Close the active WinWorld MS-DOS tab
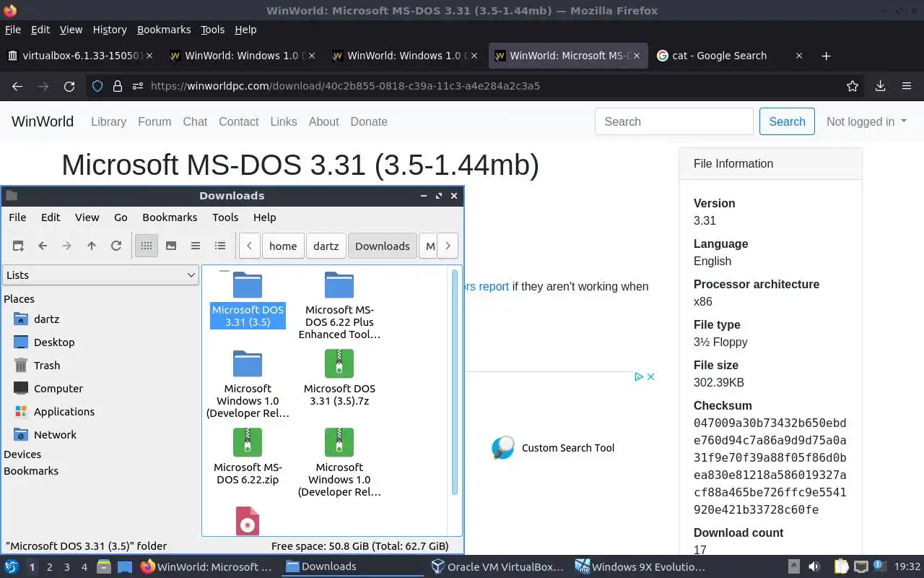 coord(636,56)
